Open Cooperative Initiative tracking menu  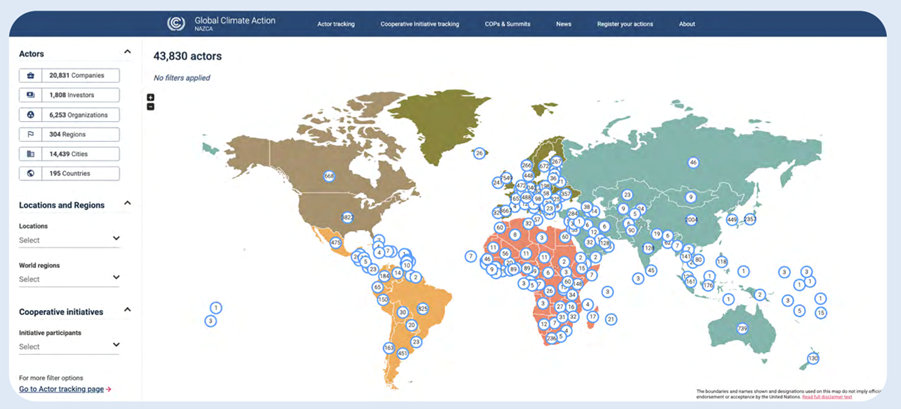pyautogui.click(x=419, y=24)
